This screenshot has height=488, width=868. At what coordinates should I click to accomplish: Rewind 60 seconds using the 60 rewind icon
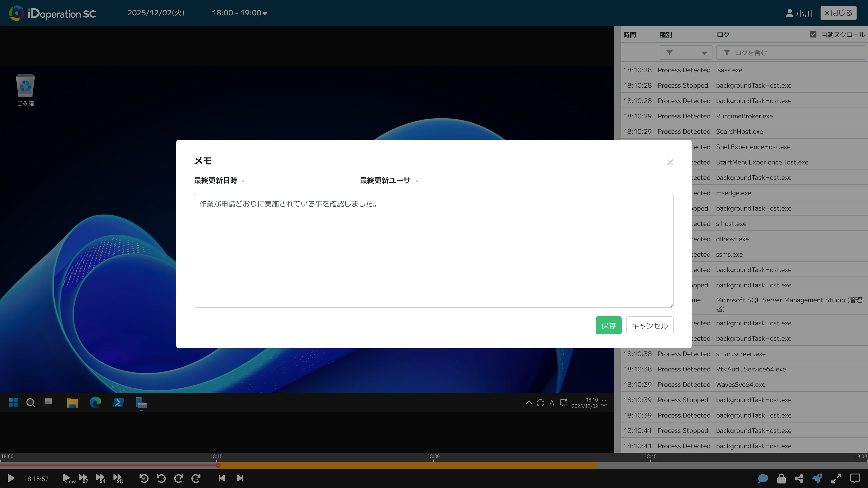point(144,478)
